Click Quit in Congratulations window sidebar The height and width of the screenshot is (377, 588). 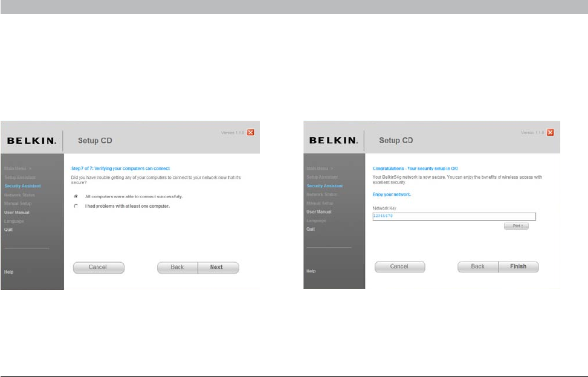coord(311,229)
